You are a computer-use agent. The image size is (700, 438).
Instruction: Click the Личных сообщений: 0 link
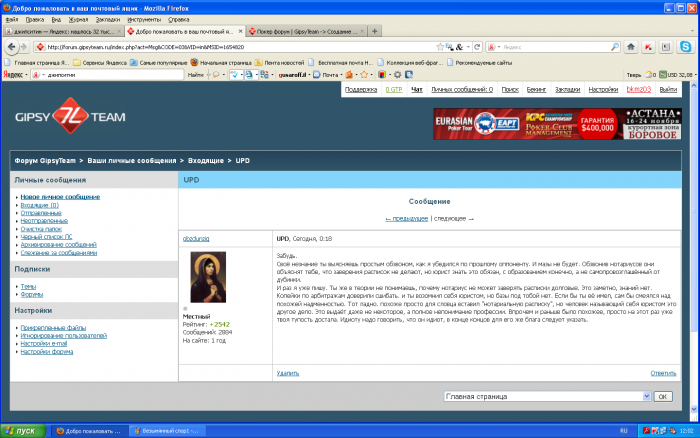click(462, 89)
